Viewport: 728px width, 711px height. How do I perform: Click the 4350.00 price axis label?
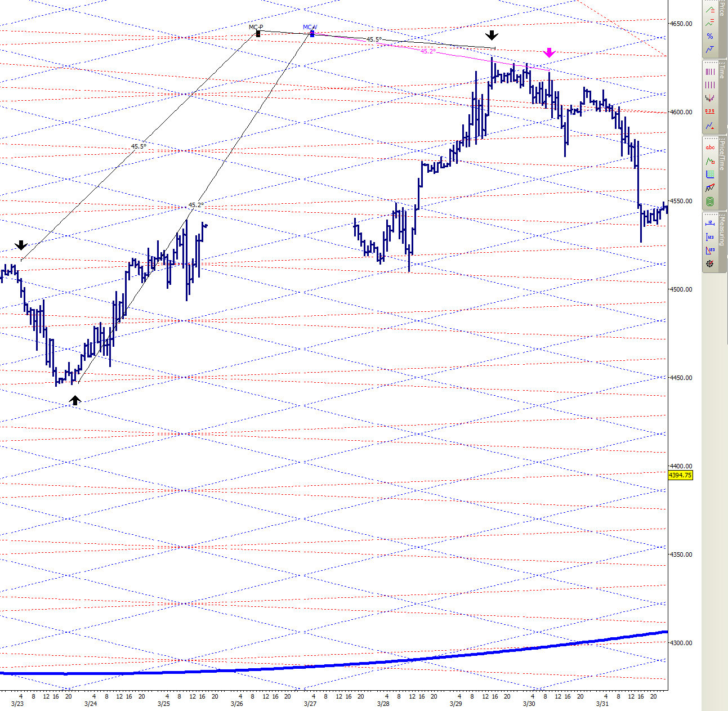681,555
